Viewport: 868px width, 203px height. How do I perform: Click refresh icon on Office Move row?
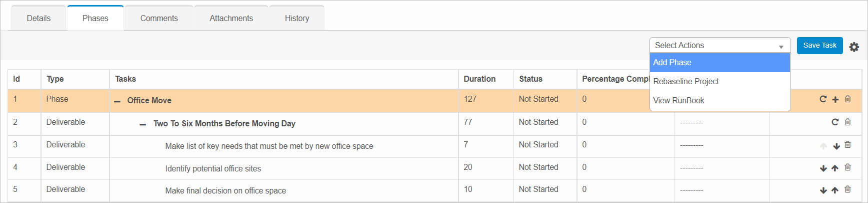823,99
